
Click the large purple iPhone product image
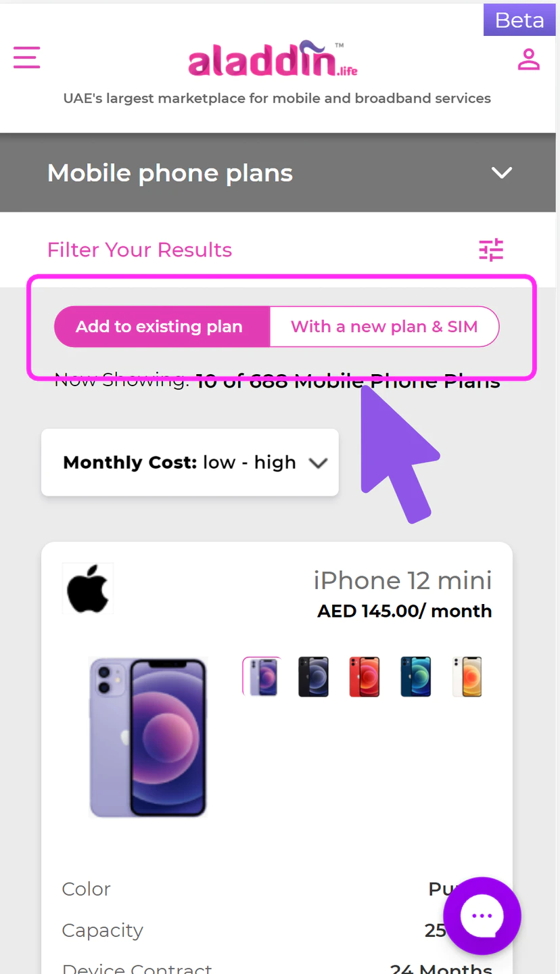tap(147, 737)
